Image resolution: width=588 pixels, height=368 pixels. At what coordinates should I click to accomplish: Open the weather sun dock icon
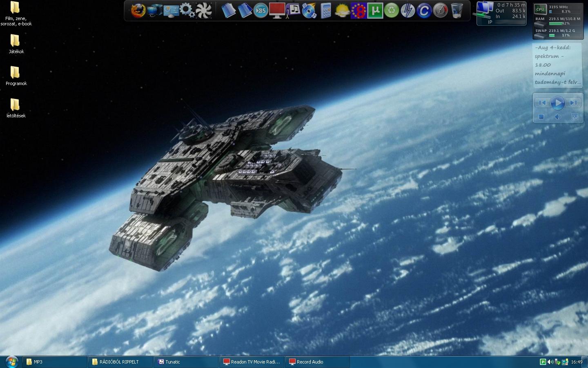point(342,10)
